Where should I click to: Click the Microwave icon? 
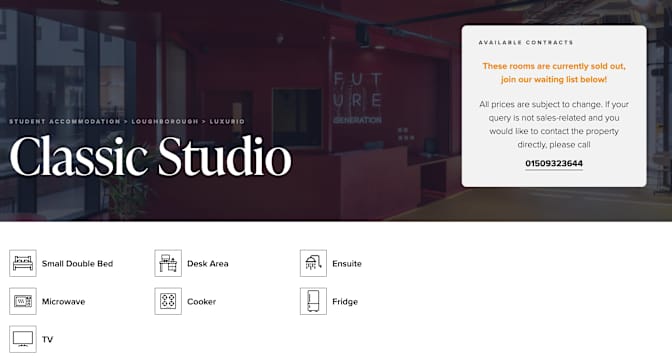click(23, 301)
